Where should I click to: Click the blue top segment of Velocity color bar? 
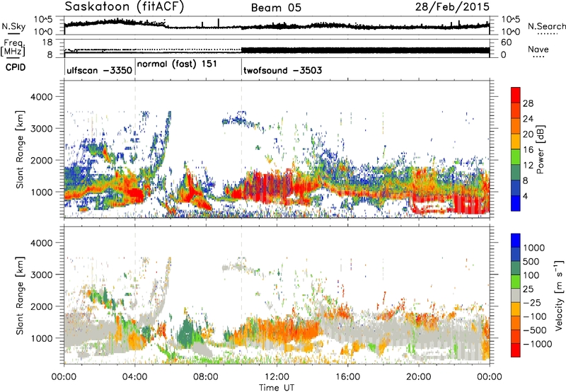[x=516, y=241]
